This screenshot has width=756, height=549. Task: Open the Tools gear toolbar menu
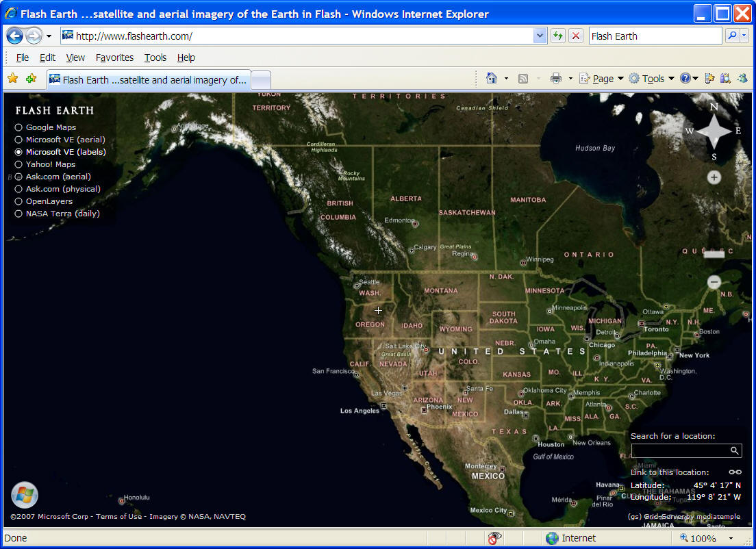tap(651, 79)
